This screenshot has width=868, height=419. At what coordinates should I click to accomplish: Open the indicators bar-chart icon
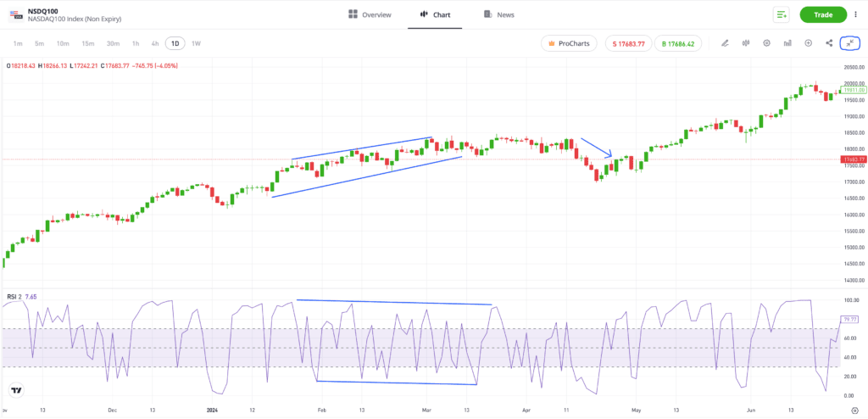(787, 42)
